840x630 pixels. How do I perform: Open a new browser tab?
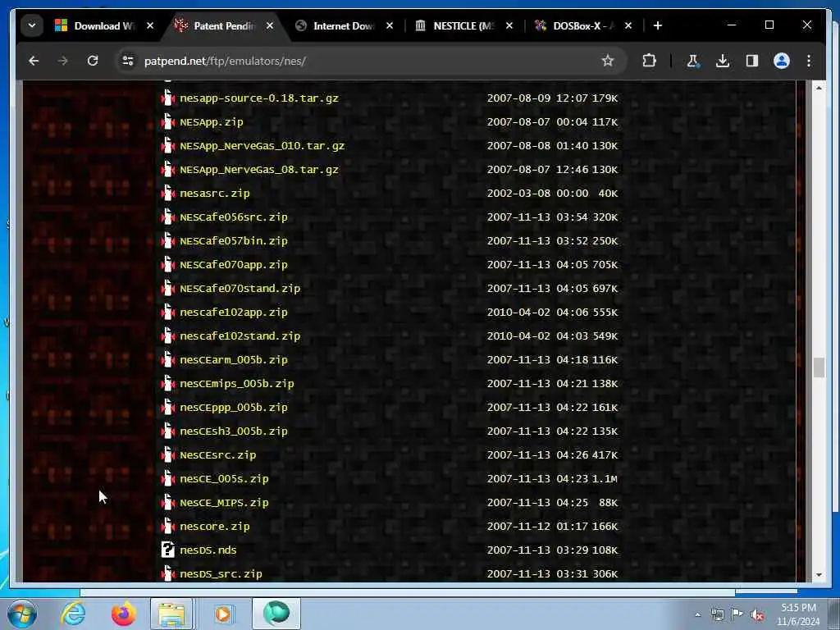(657, 25)
